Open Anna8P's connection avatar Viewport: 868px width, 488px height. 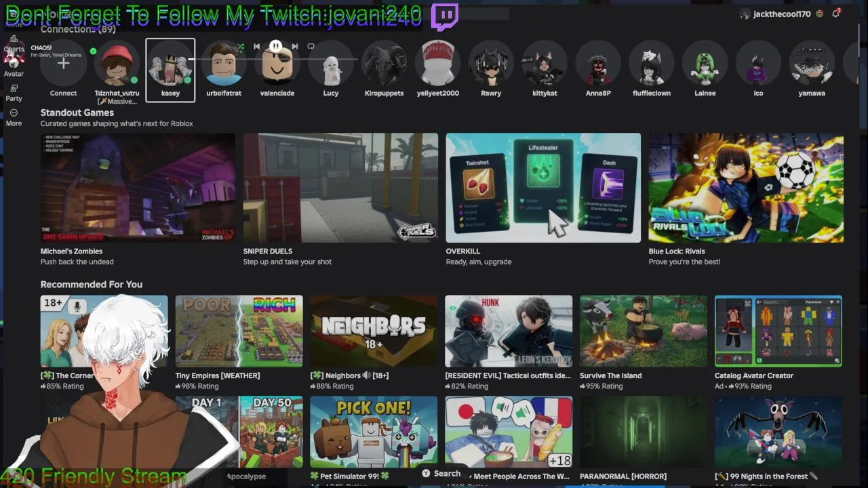tap(598, 64)
